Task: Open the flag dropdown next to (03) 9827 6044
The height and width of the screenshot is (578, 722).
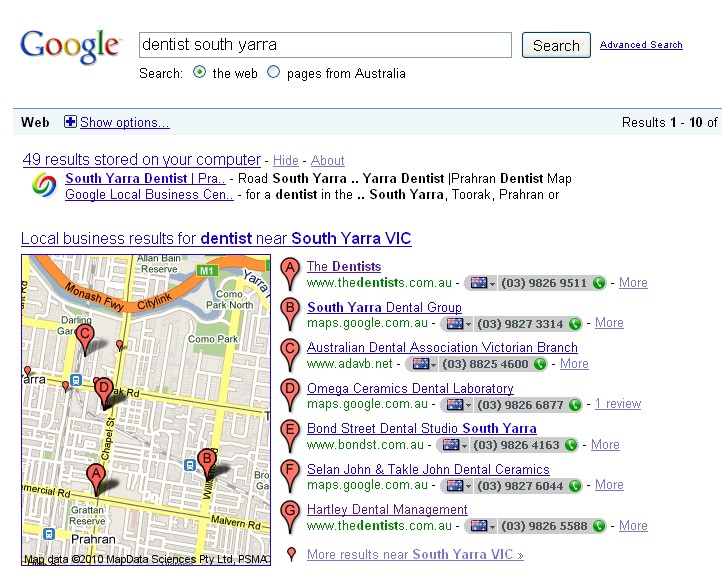Action: [x=458, y=485]
